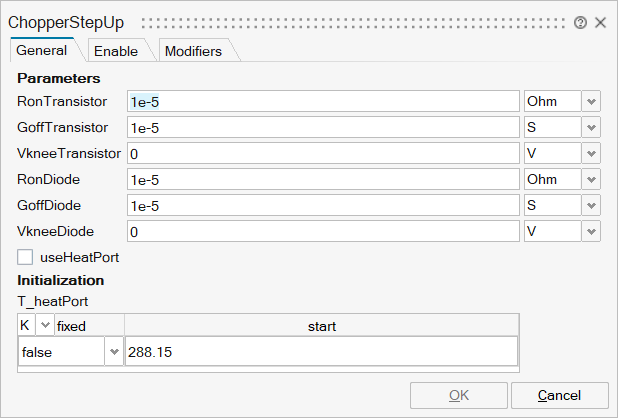Close the ChopperStepUp dialog
The width and height of the screenshot is (618, 418).
600,22
